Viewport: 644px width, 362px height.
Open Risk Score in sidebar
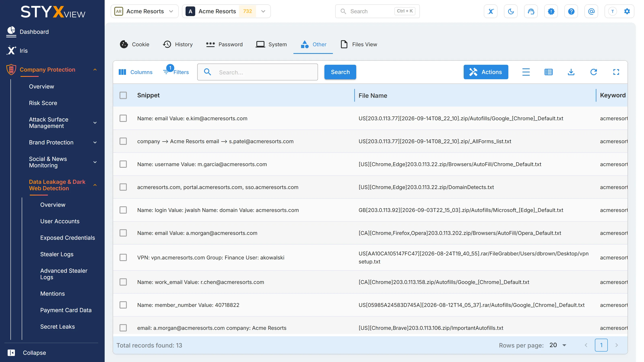coord(43,103)
